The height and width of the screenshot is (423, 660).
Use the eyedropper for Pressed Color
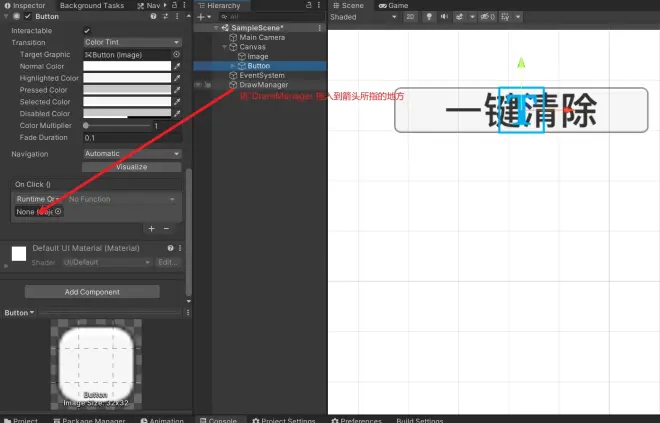177,90
